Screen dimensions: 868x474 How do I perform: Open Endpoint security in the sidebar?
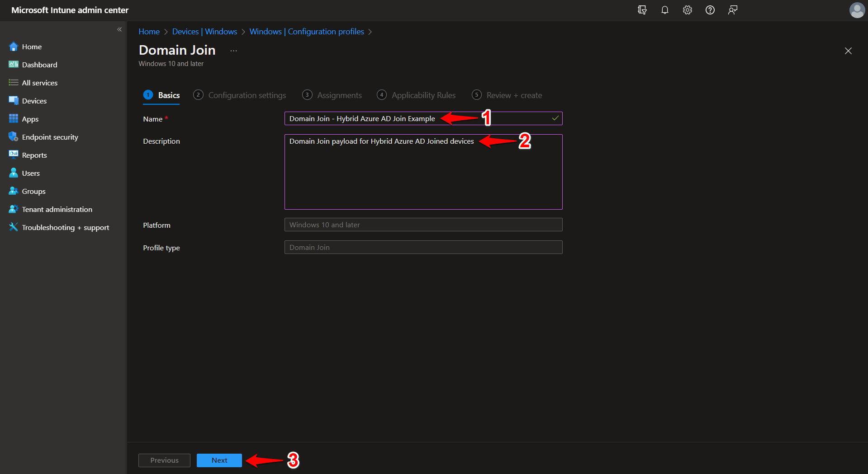click(49, 136)
